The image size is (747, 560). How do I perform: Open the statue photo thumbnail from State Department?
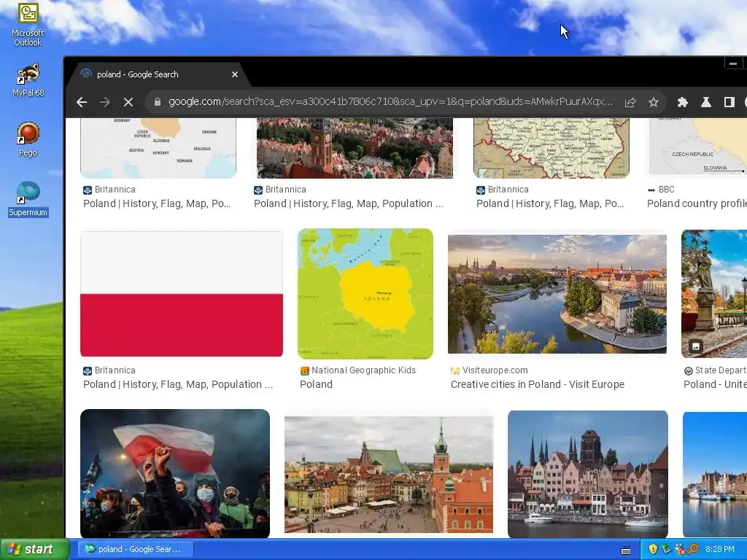pos(714,294)
